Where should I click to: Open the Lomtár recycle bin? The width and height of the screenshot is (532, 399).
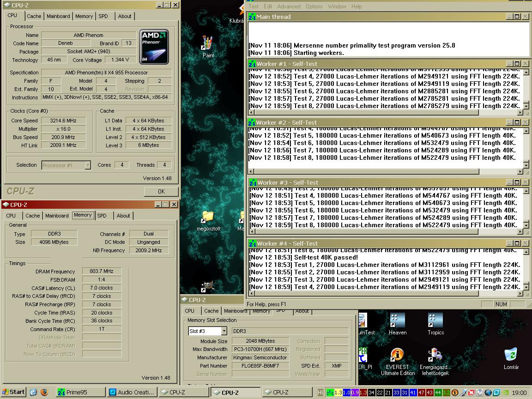point(511,358)
